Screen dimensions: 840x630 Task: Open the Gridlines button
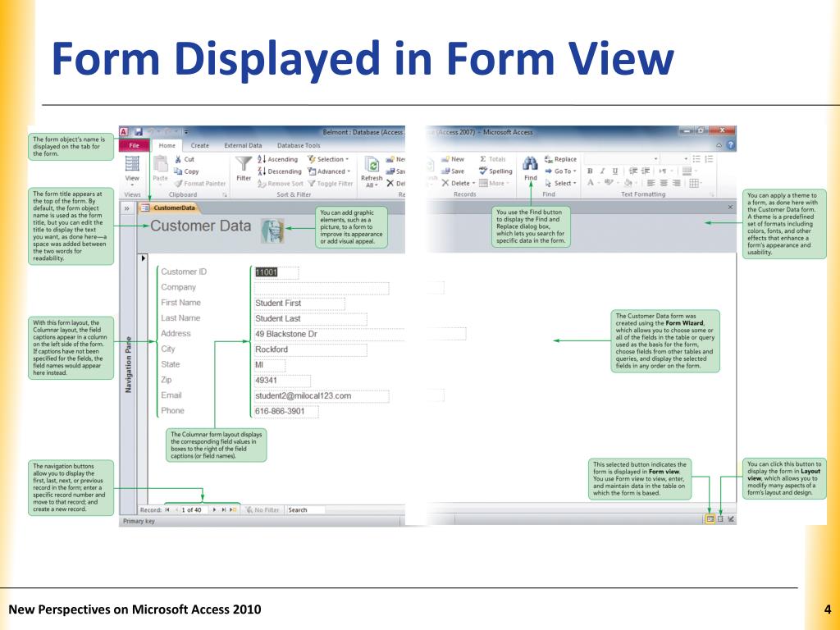coord(695,183)
